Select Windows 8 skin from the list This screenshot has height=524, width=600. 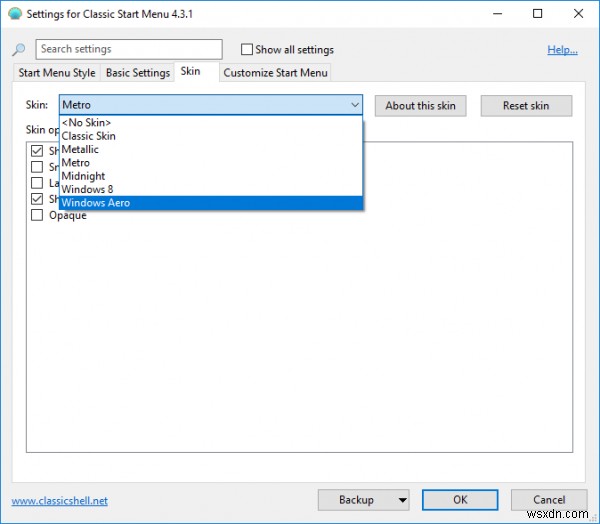[x=211, y=189]
